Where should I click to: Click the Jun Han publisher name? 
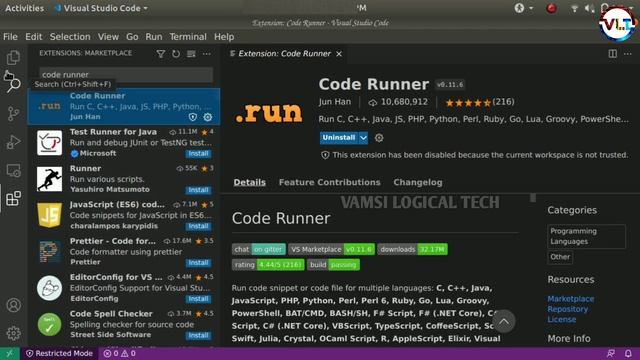pyautogui.click(x=335, y=102)
